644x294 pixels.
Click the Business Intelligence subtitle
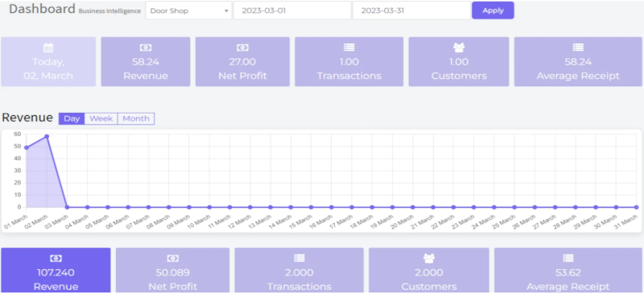pyautogui.click(x=109, y=11)
